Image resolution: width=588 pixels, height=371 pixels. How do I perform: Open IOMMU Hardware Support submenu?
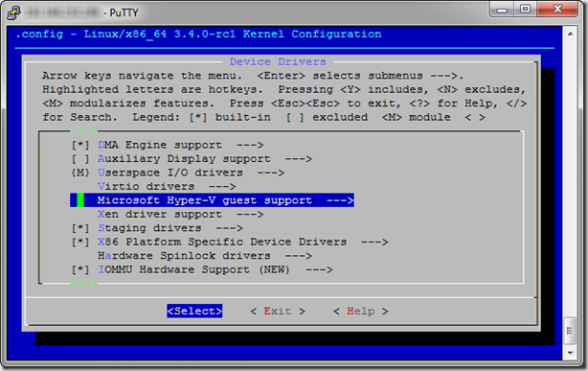coord(215,269)
